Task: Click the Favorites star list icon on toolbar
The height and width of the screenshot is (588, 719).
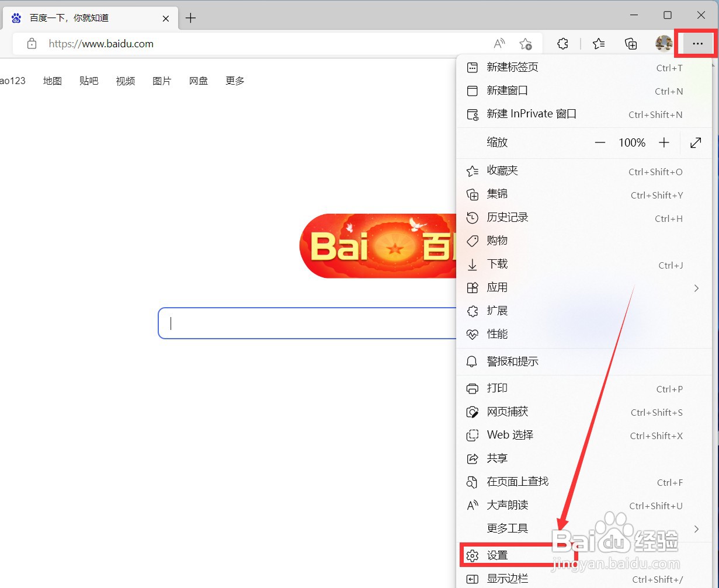Action: point(598,43)
